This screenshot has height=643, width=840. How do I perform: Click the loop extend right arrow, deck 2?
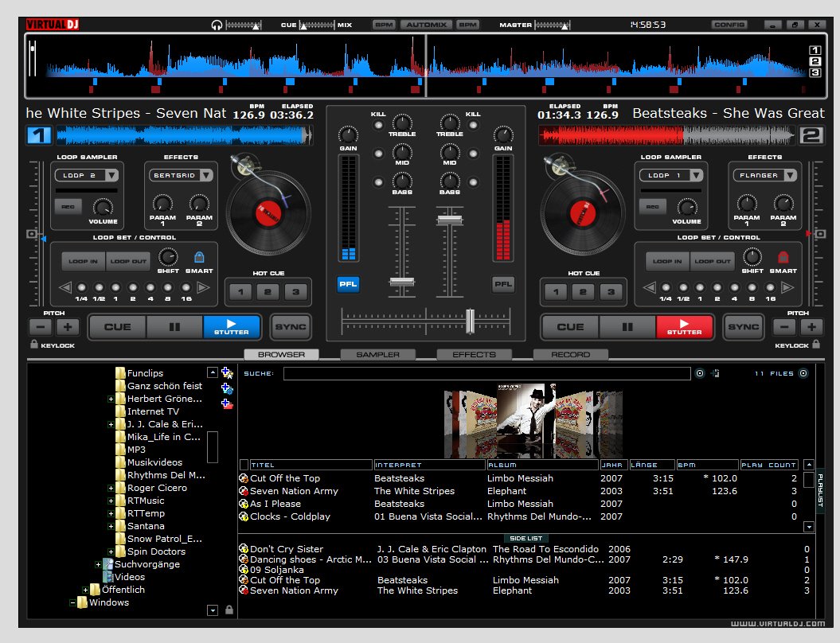click(x=787, y=287)
